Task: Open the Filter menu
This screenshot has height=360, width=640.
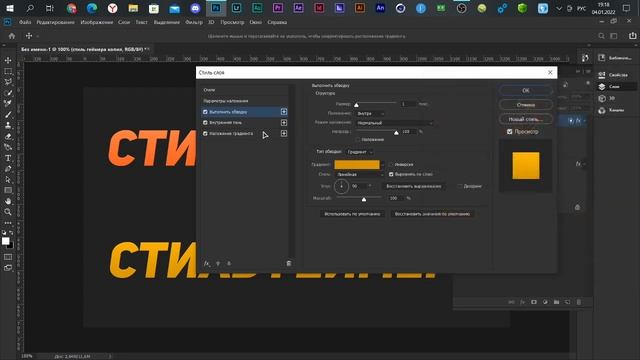Action: point(194,22)
